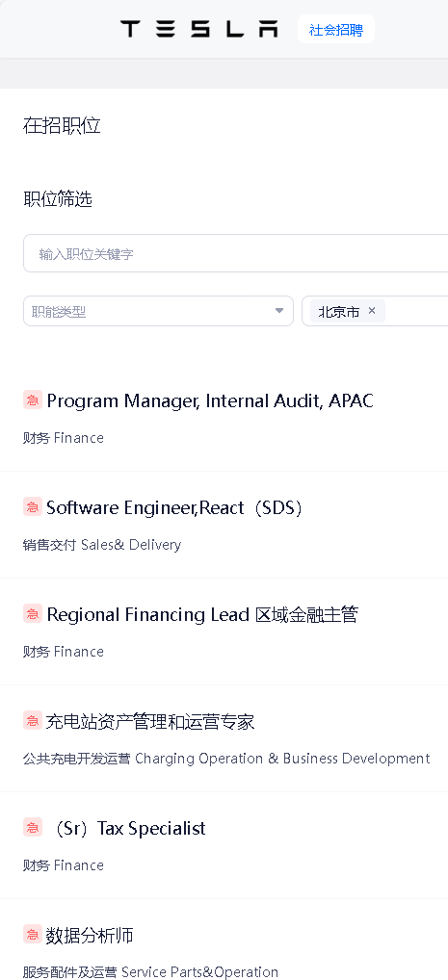Click urgent badge beside 充电站资产管理和运营专家

pyautogui.click(x=33, y=721)
